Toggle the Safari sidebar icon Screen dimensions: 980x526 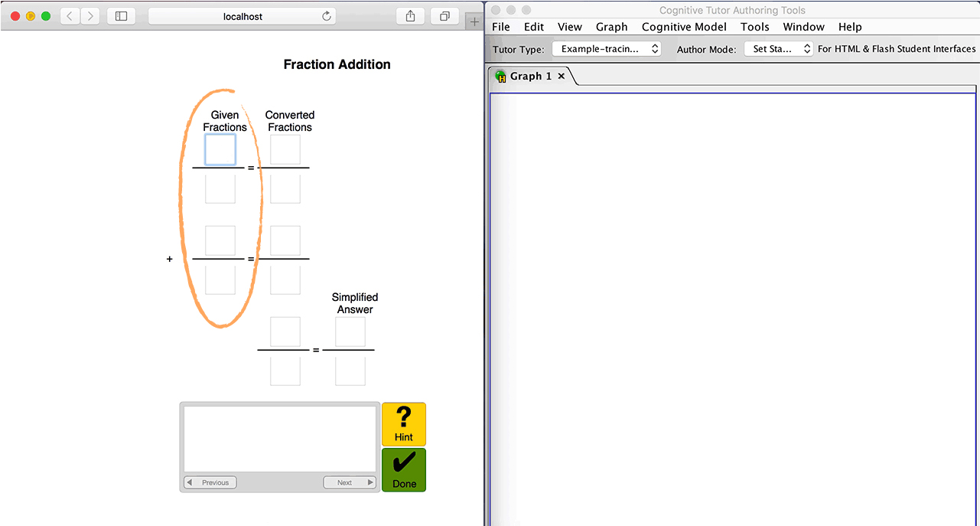(121, 16)
